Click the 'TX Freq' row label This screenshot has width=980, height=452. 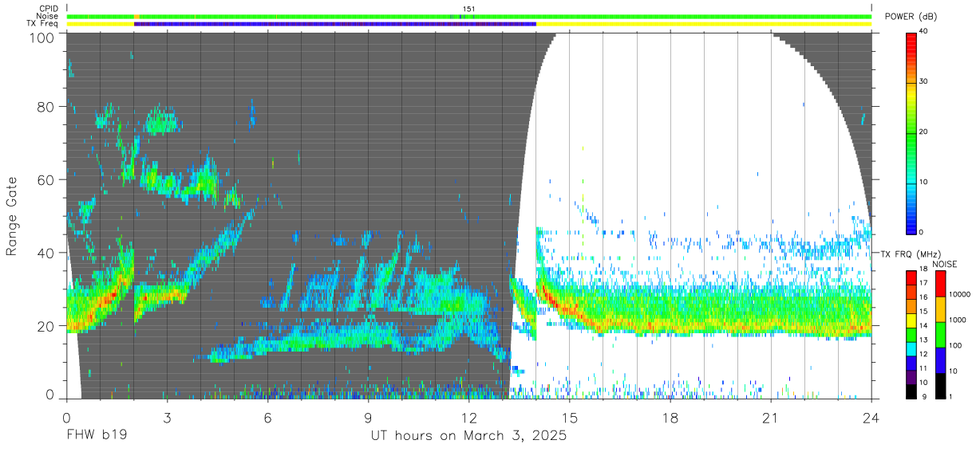tap(43, 24)
